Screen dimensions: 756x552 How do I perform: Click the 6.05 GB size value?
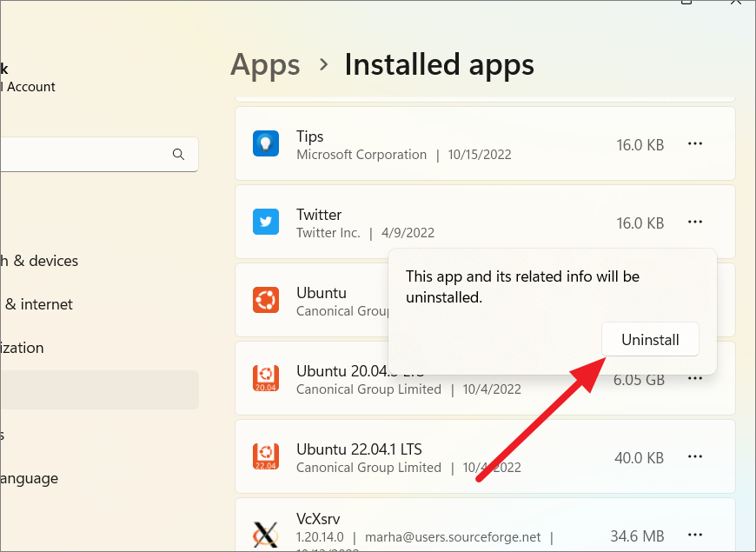point(639,380)
